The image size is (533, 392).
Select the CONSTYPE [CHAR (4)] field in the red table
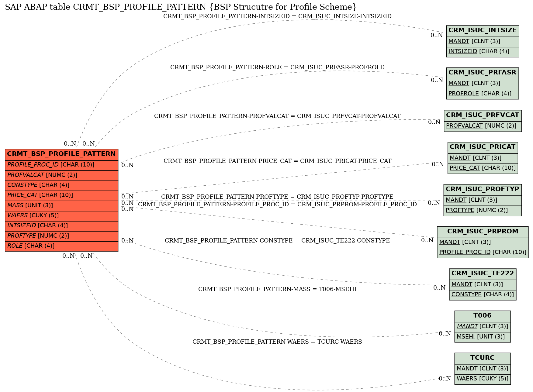(x=61, y=185)
